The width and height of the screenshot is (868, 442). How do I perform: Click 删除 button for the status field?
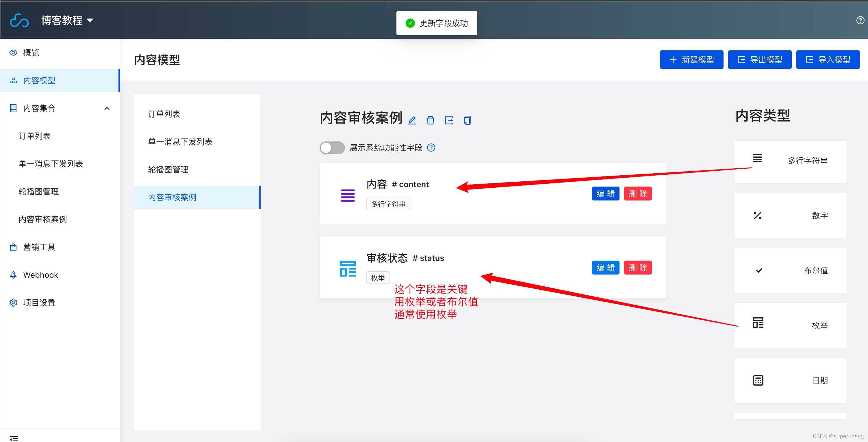tap(637, 267)
